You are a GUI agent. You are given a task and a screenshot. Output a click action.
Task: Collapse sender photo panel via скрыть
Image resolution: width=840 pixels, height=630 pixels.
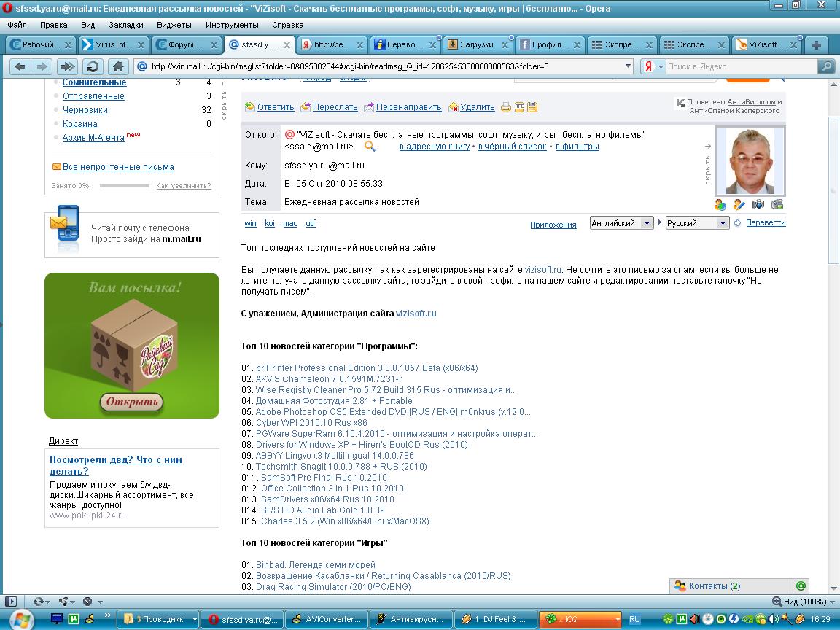point(707,166)
